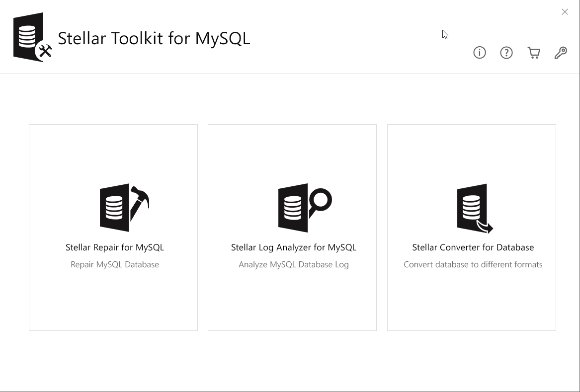Open the About information icon
580x392 pixels.
(479, 53)
